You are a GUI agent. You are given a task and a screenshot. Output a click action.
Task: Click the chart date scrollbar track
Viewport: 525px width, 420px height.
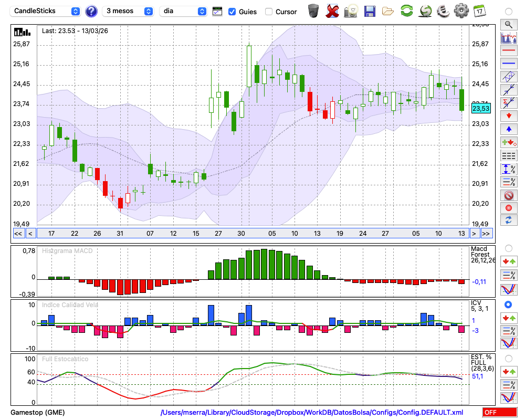coord(252,233)
